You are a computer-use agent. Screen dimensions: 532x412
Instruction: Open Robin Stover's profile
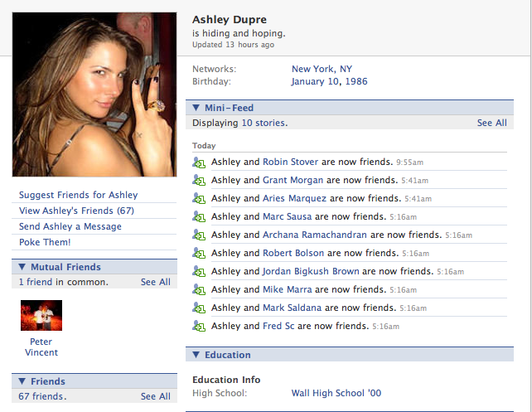(291, 162)
